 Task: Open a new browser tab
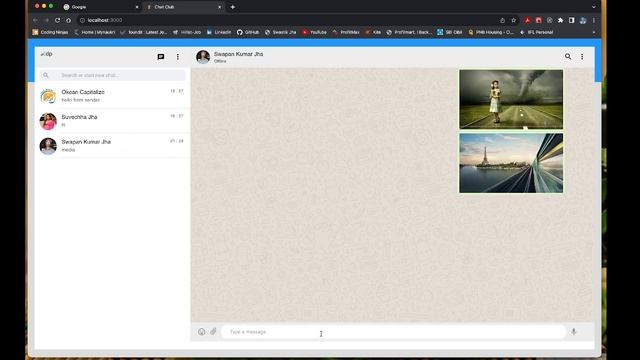point(233,7)
